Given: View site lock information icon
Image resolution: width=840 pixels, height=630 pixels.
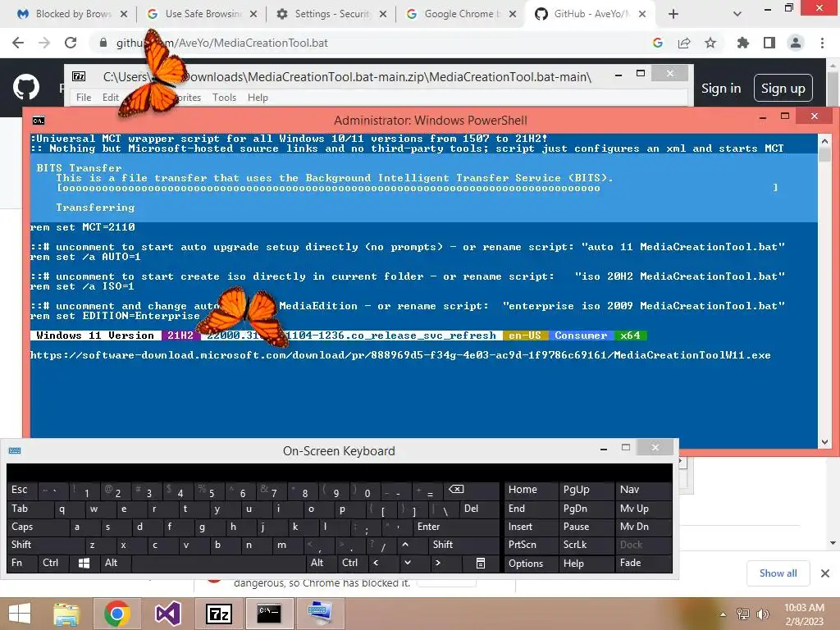Looking at the screenshot, I should 103,43.
